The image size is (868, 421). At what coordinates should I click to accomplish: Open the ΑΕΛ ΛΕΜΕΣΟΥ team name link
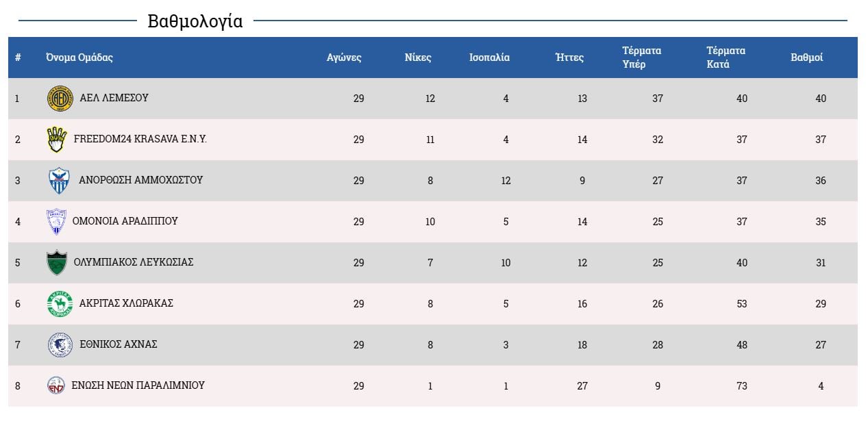(114, 98)
